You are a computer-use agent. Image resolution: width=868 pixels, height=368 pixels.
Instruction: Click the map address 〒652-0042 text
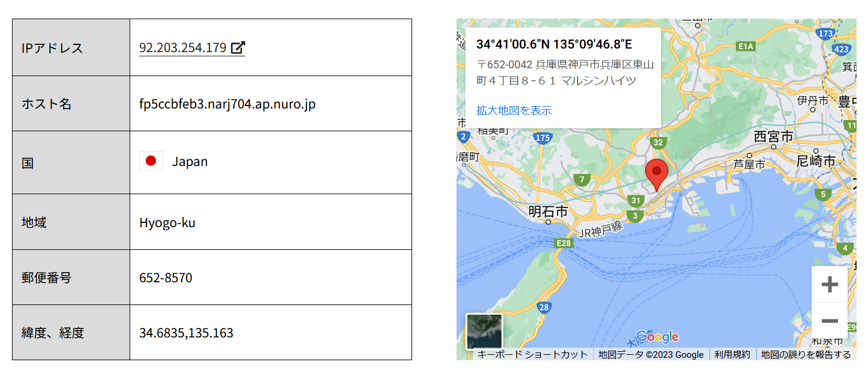pos(565,72)
